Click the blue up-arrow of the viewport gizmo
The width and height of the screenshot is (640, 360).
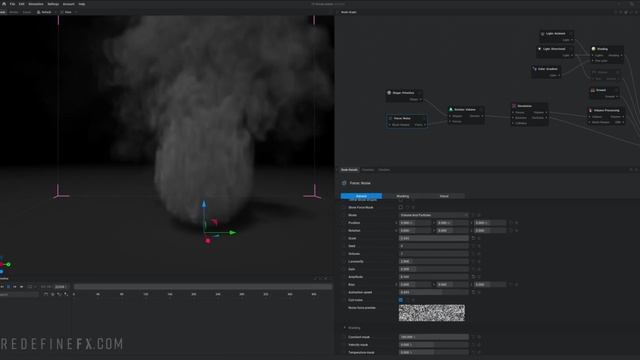(x=204, y=203)
